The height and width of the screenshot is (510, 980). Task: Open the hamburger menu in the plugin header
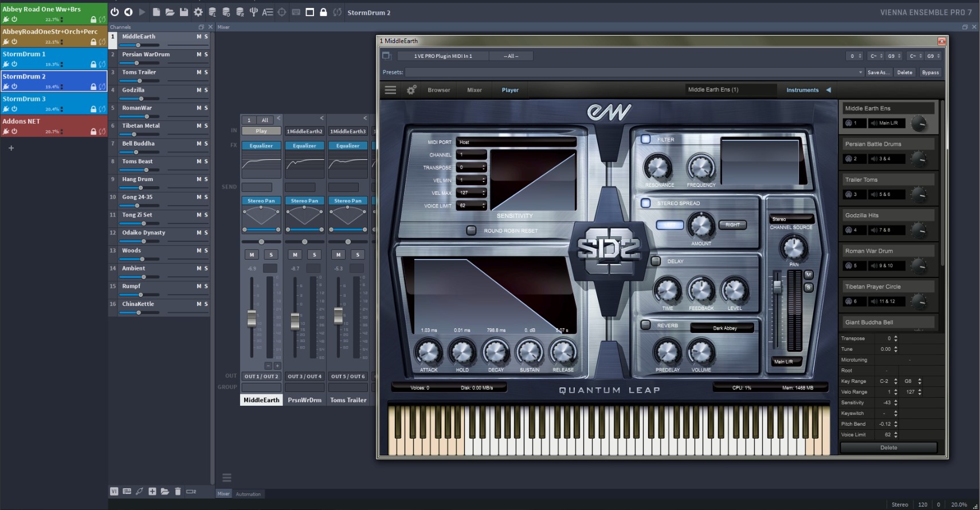[390, 90]
